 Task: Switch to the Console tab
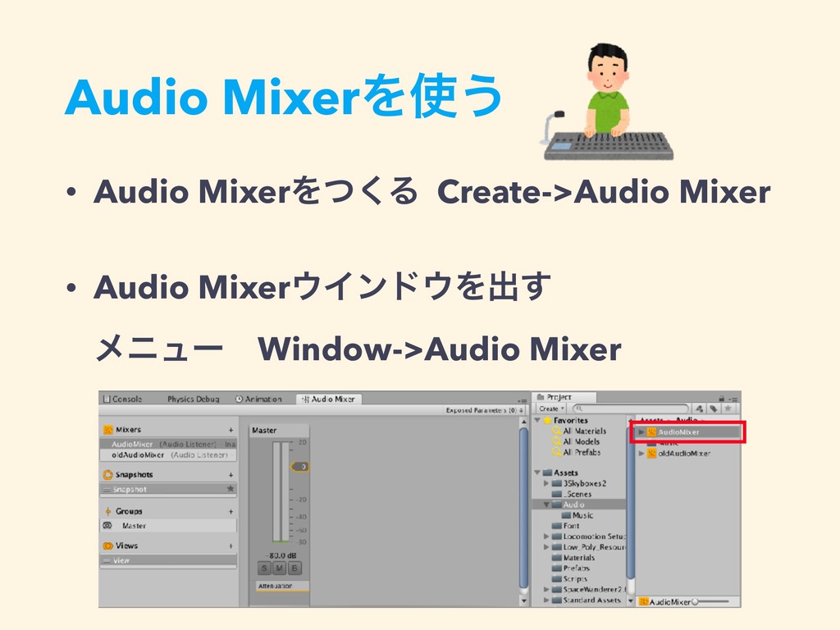click(123, 399)
